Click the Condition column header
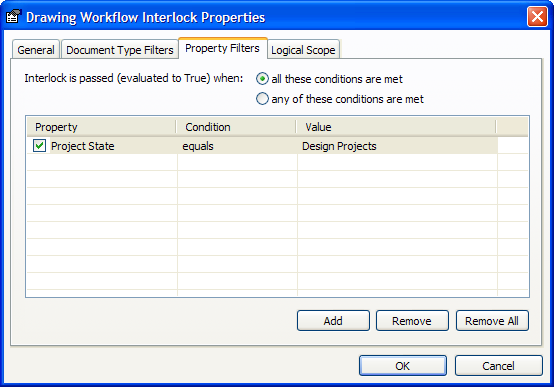This screenshot has width=554, height=387. point(236,127)
